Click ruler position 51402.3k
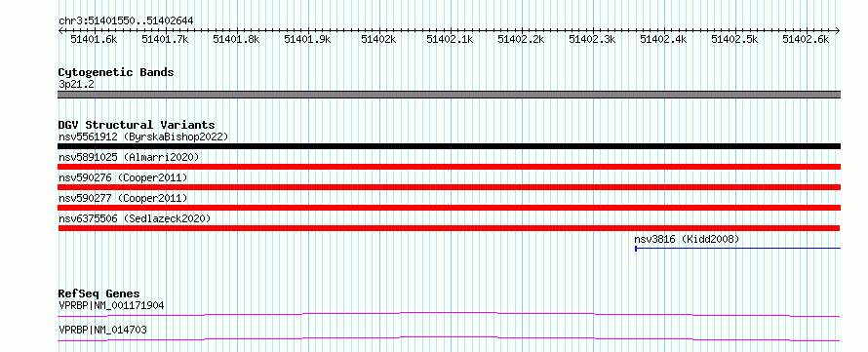This screenshot has width=868, height=352. coord(592,39)
